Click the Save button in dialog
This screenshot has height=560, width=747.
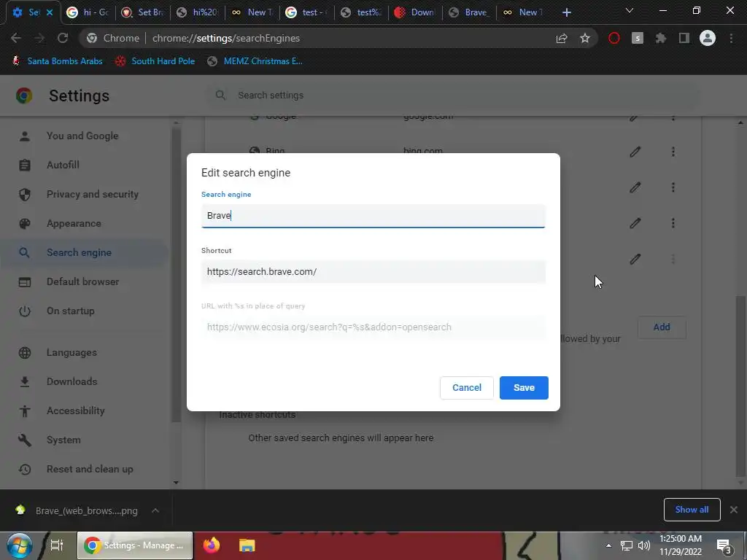point(524,388)
